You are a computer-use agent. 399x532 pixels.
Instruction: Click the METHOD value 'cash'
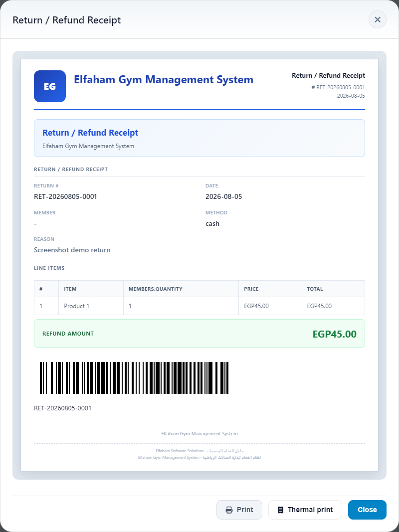(x=212, y=223)
